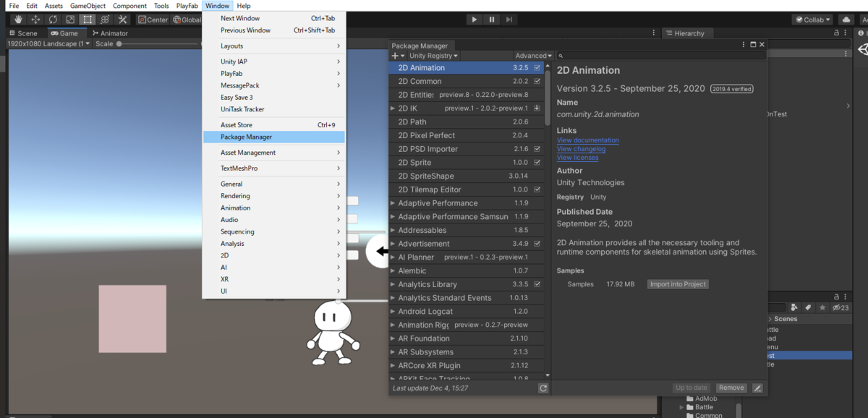Open View changelog link

pyautogui.click(x=581, y=149)
